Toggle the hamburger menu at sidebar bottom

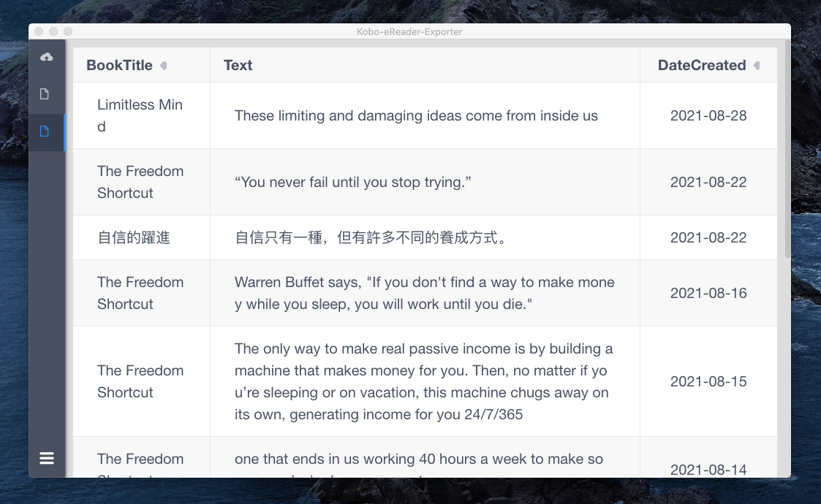[x=47, y=458]
